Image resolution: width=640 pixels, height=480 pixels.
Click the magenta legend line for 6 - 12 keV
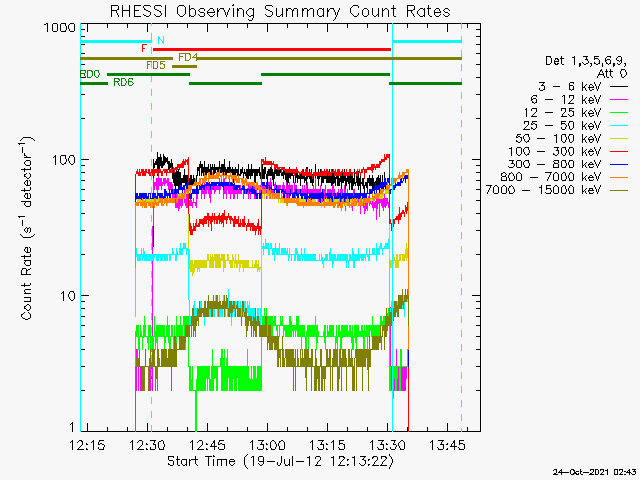tap(619, 100)
